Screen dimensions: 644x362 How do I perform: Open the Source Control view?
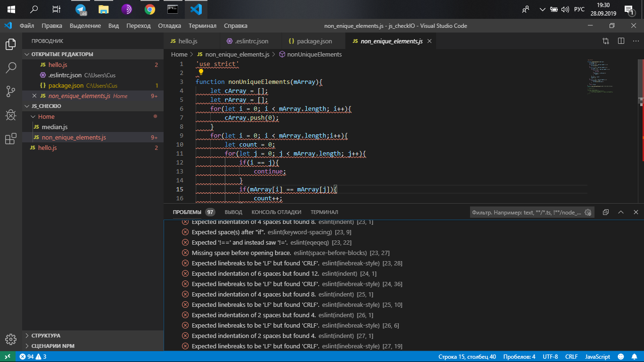tap(11, 91)
